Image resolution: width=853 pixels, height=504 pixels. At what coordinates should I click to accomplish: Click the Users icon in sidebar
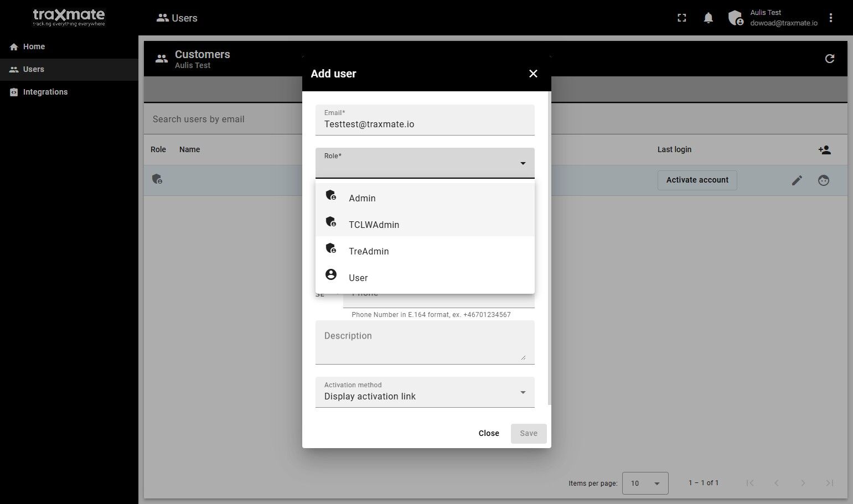14,70
